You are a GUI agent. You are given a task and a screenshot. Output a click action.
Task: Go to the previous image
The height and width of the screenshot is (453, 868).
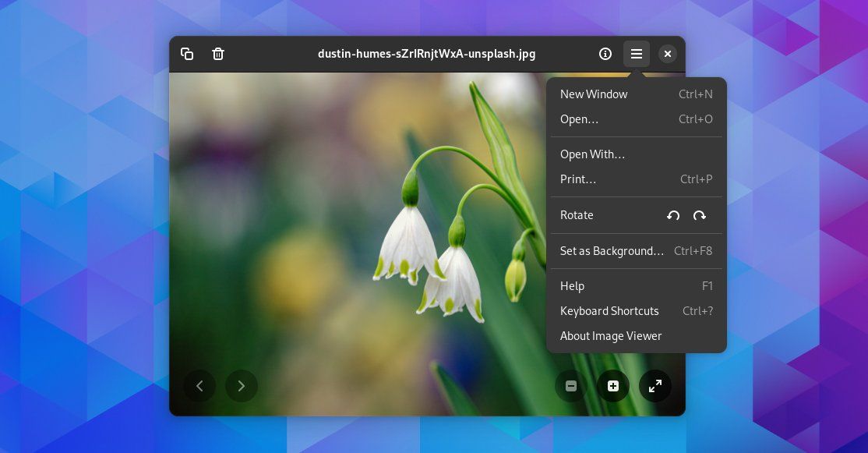199,385
